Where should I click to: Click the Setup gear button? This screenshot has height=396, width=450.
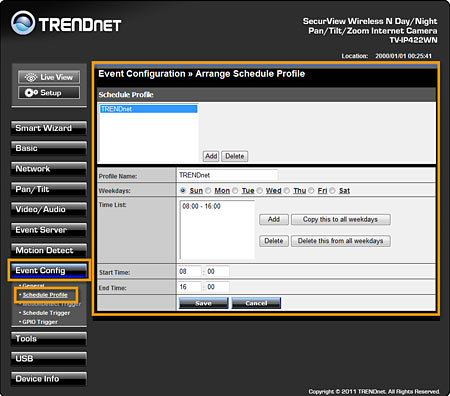coord(49,93)
